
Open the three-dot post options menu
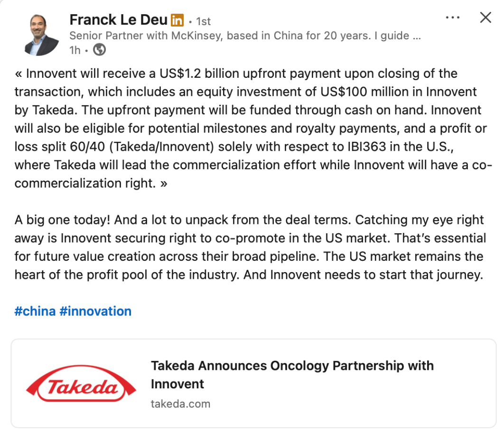click(x=453, y=18)
